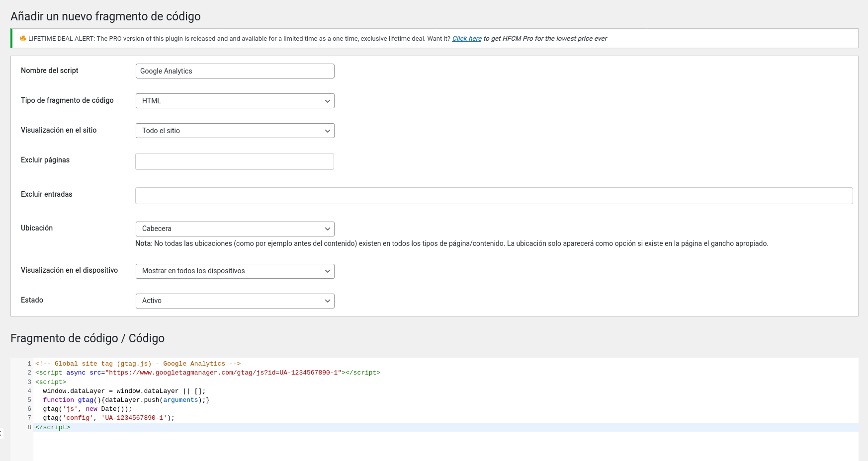Image resolution: width=868 pixels, height=461 pixels.
Task: Click the 'Click here' HFCM Pro link
Action: pyautogui.click(x=467, y=39)
